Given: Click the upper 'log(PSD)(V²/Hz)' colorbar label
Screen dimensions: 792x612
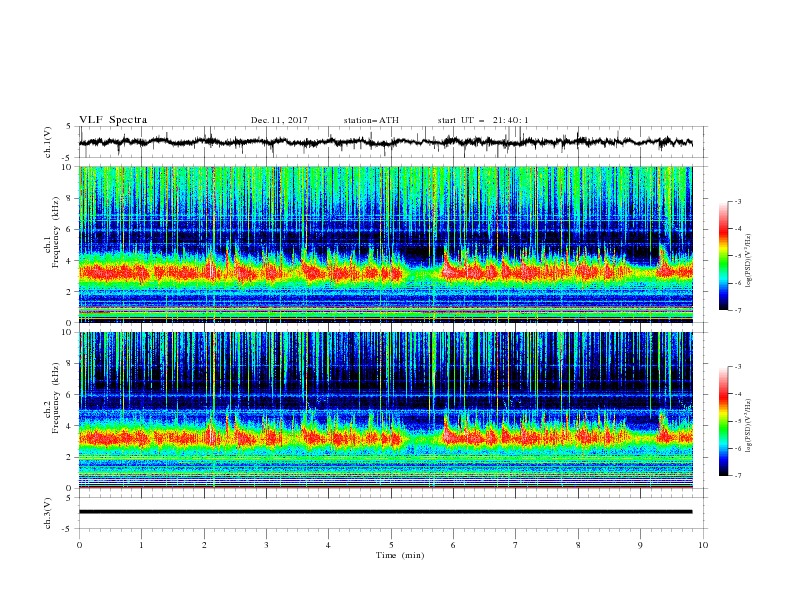Looking at the screenshot, I should pos(748,261).
